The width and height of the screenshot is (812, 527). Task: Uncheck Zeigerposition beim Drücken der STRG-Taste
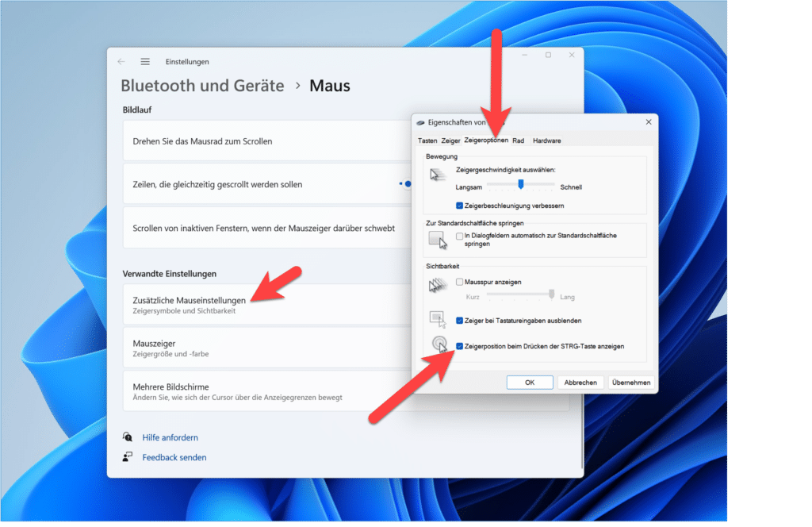[x=460, y=346]
